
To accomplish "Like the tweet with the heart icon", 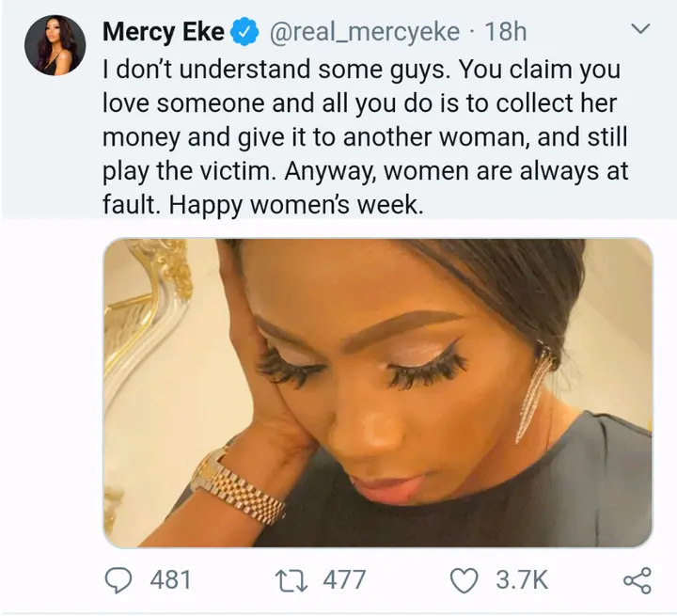I will (464, 580).
